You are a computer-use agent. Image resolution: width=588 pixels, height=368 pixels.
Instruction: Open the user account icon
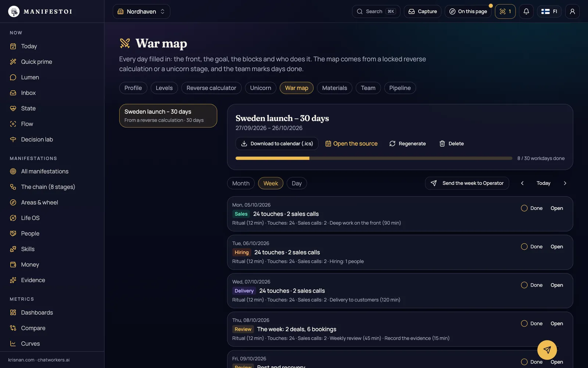click(x=572, y=11)
